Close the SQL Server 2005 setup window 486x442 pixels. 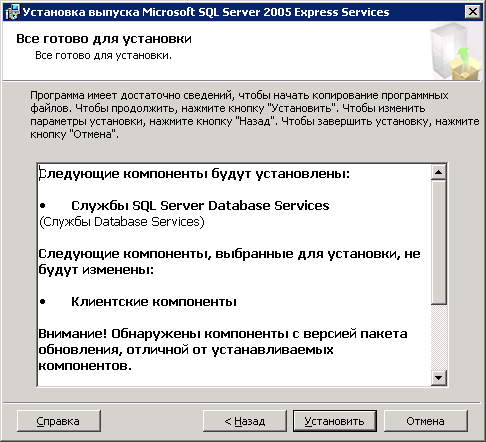[472, 12]
